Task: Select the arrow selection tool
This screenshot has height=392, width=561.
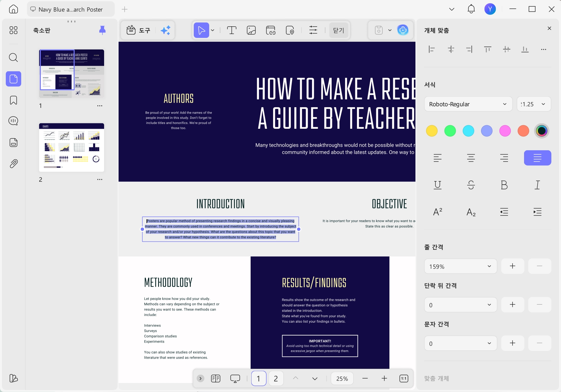Action: [201, 30]
